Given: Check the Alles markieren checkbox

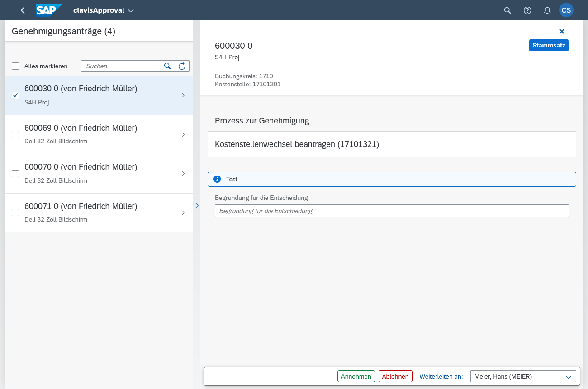Looking at the screenshot, I should (x=15, y=66).
